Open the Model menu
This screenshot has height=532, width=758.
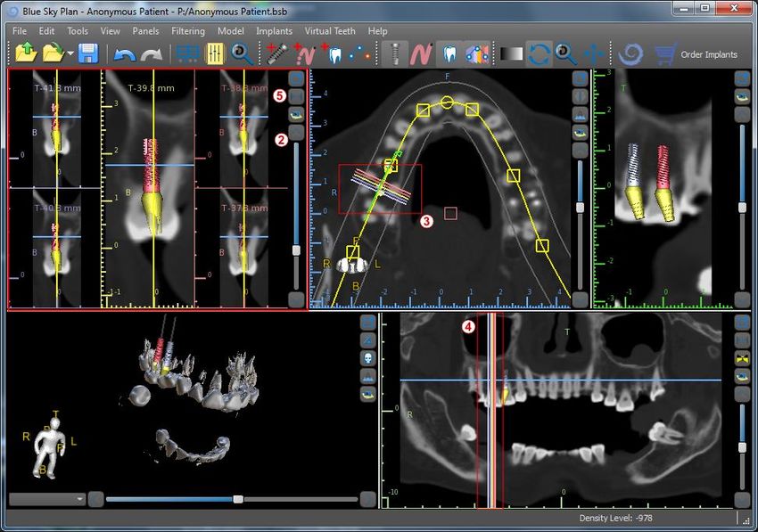[231, 31]
